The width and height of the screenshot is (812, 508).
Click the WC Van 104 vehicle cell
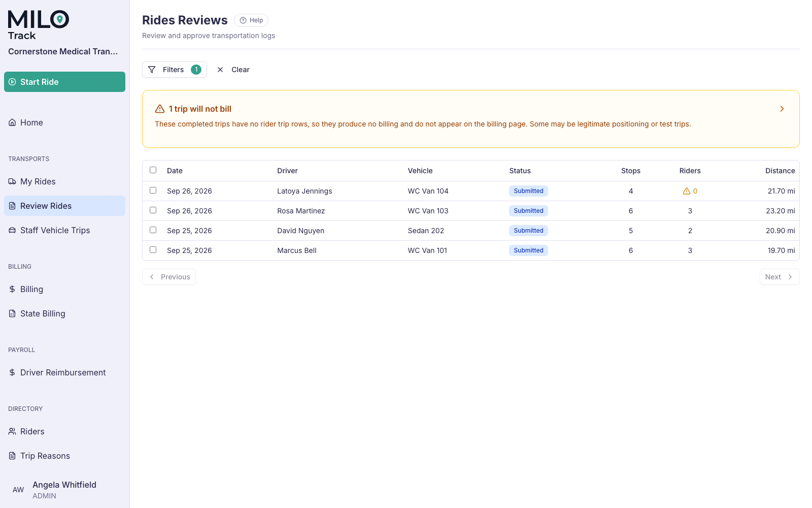click(x=428, y=191)
